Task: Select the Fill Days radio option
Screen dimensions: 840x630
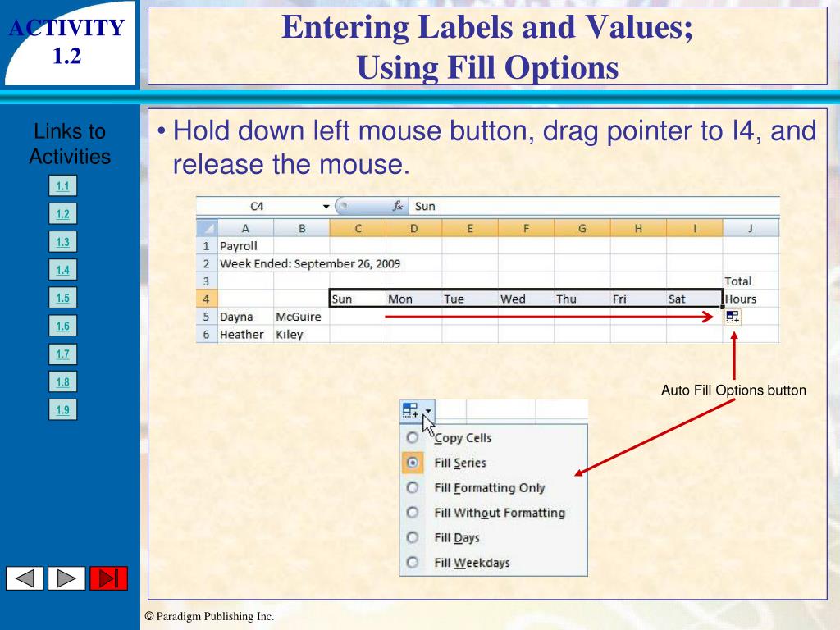Action: tap(413, 537)
